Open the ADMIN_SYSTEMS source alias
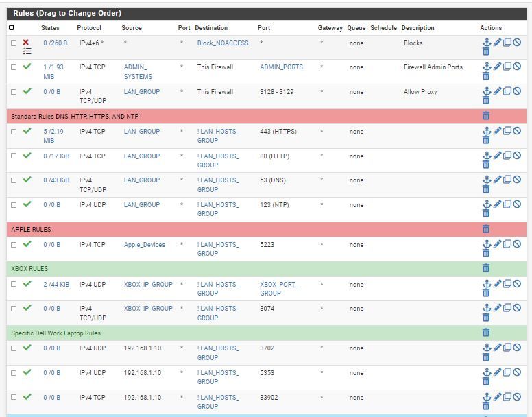The width and height of the screenshot is (532, 417). (138, 72)
